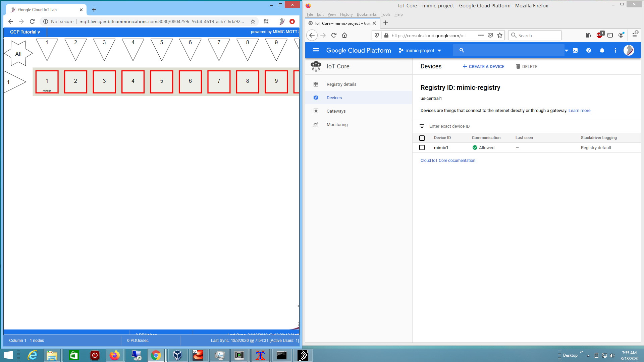644x362 pixels.
Task: Open the mimic1 device entry
Action: coord(441,148)
